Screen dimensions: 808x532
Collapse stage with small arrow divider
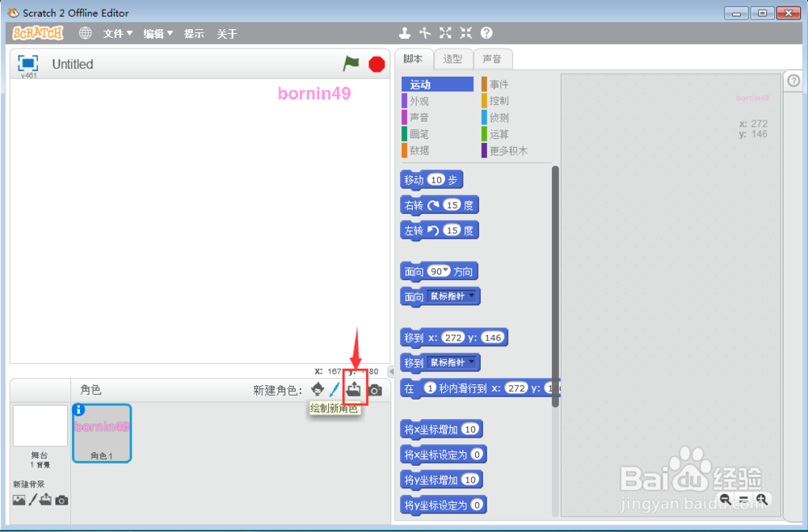pos(391,371)
